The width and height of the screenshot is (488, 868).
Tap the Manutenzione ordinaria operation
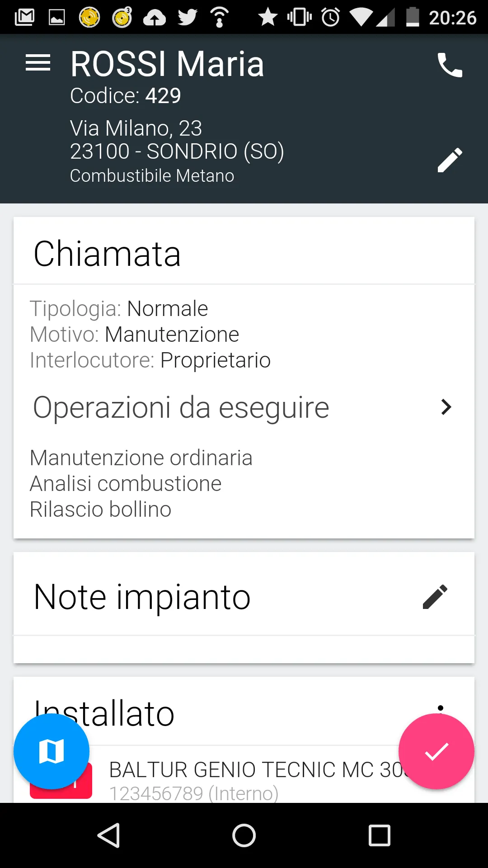(x=141, y=458)
